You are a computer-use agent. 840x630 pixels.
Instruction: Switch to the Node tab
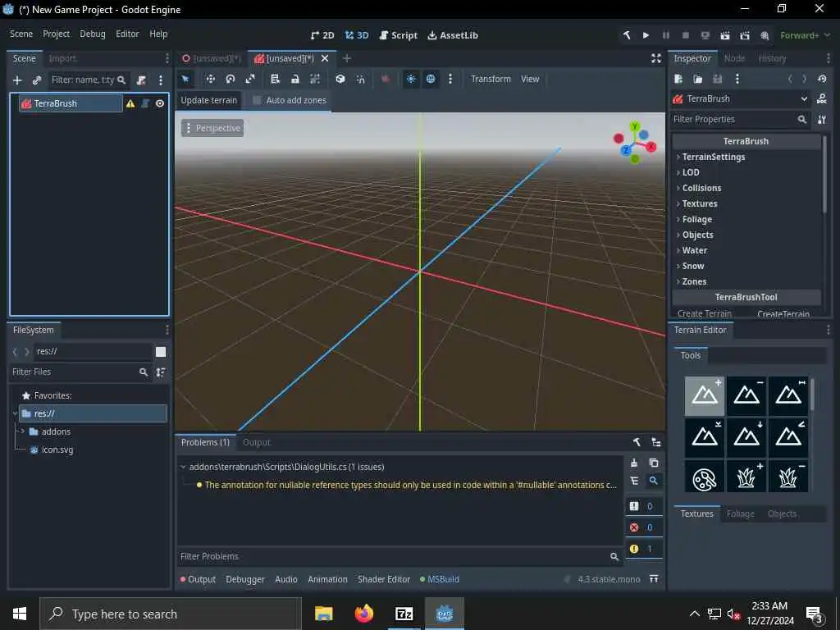pyautogui.click(x=734, y=58)
